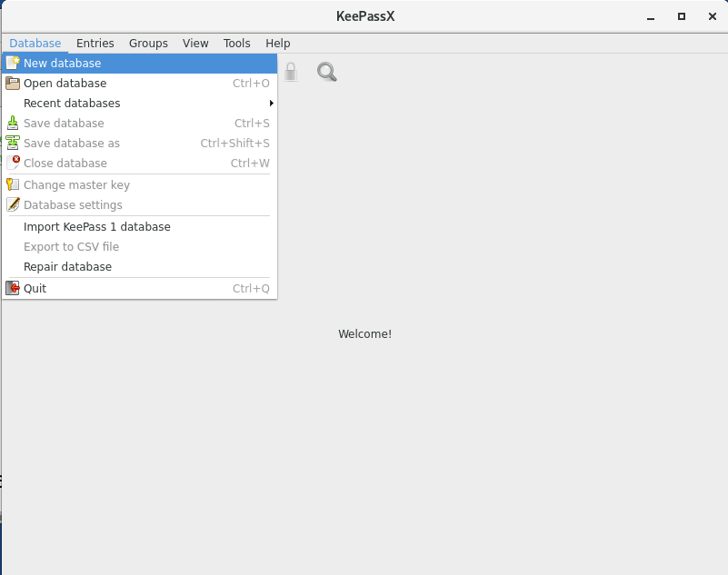
Task: Click the Close database red-x icon
Action: [x=13, y=163]
